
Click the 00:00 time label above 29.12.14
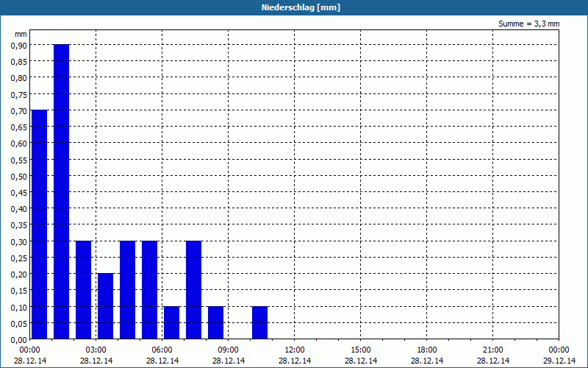(x=559, y=350)
